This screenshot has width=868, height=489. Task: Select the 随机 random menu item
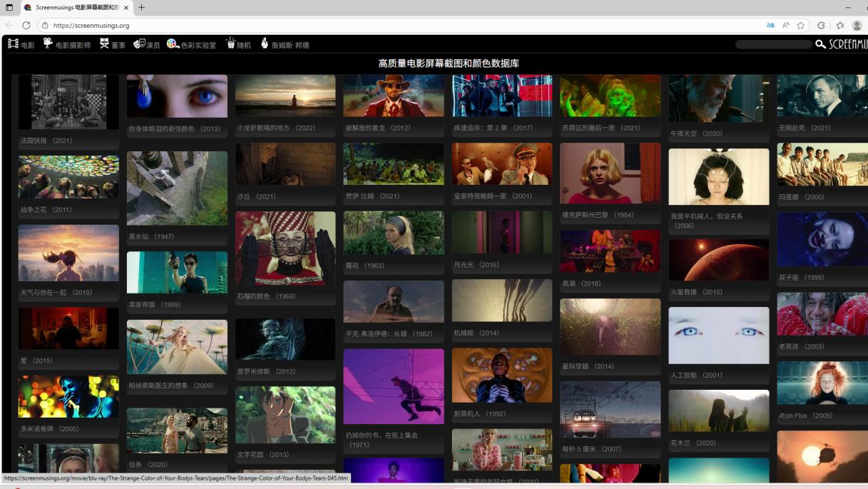(238, 44)
